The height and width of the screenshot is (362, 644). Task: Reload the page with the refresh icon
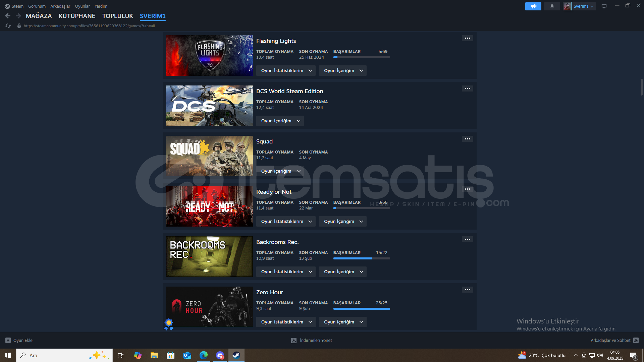[x=8, y=26]
